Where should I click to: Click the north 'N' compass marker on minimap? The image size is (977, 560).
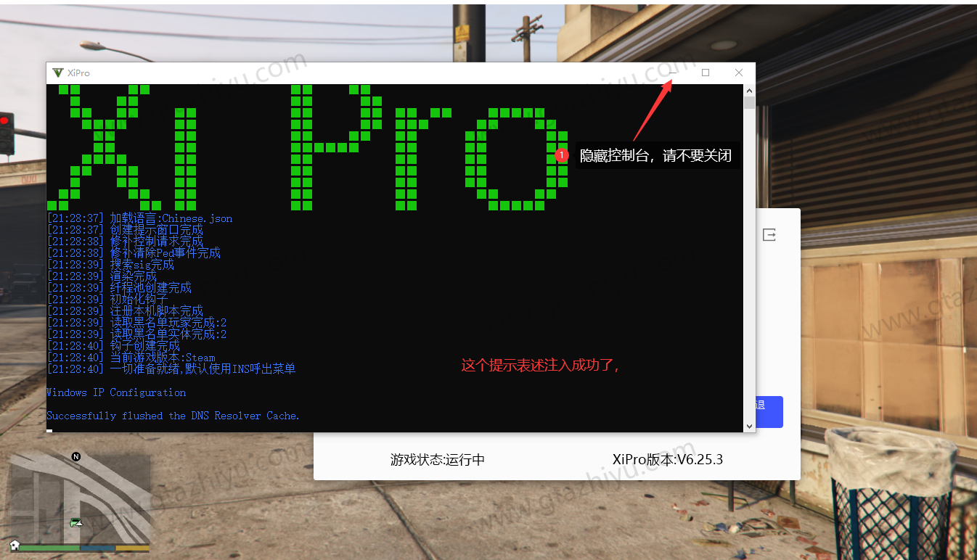click(x=76, y=456)
